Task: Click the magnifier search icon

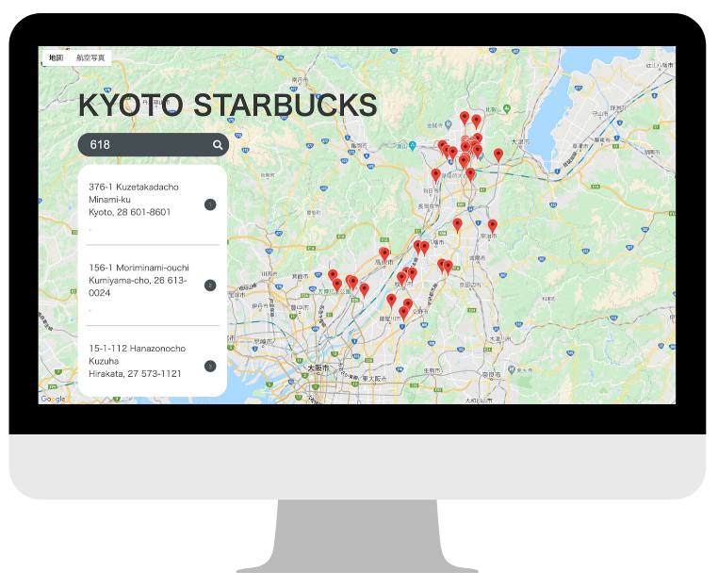Action: coord(218,145)
